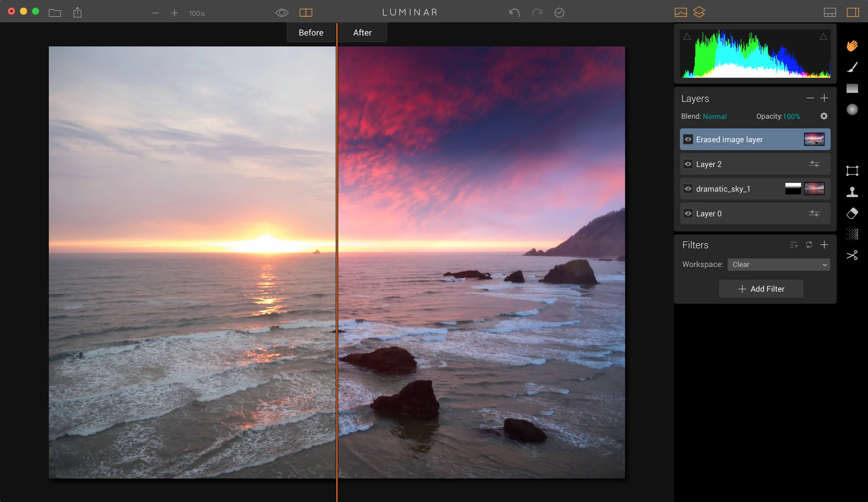Viewport: 868px width, 502px height.
Task: Adjust layer Opacity 100% value
Action: [792, 117]
